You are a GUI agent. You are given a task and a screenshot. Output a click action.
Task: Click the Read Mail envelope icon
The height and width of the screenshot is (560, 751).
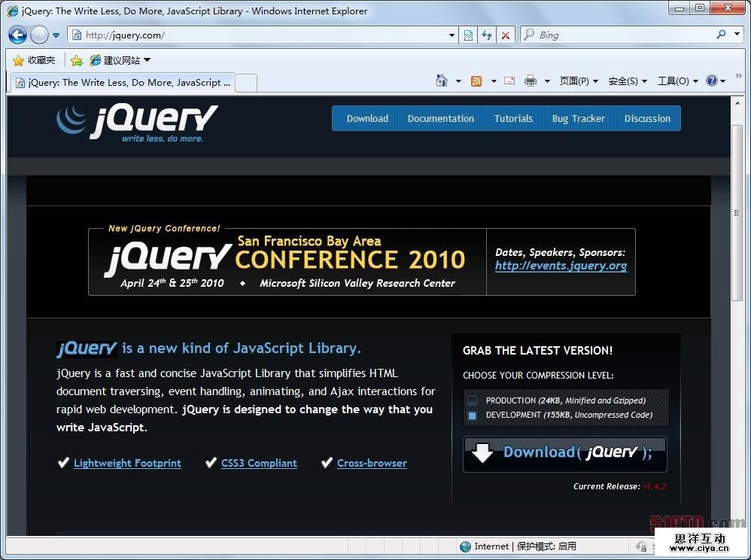tap(509, 81)
